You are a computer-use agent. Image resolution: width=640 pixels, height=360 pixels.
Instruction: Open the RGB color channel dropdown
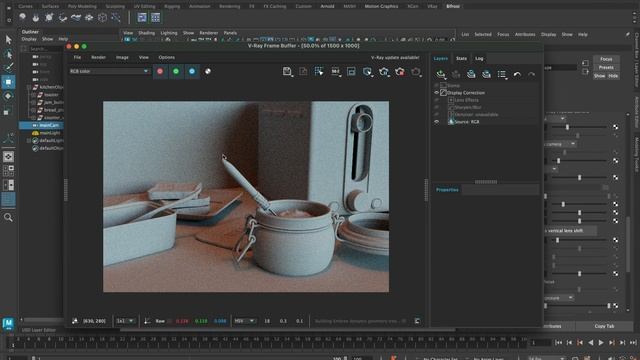coord(109,71)
